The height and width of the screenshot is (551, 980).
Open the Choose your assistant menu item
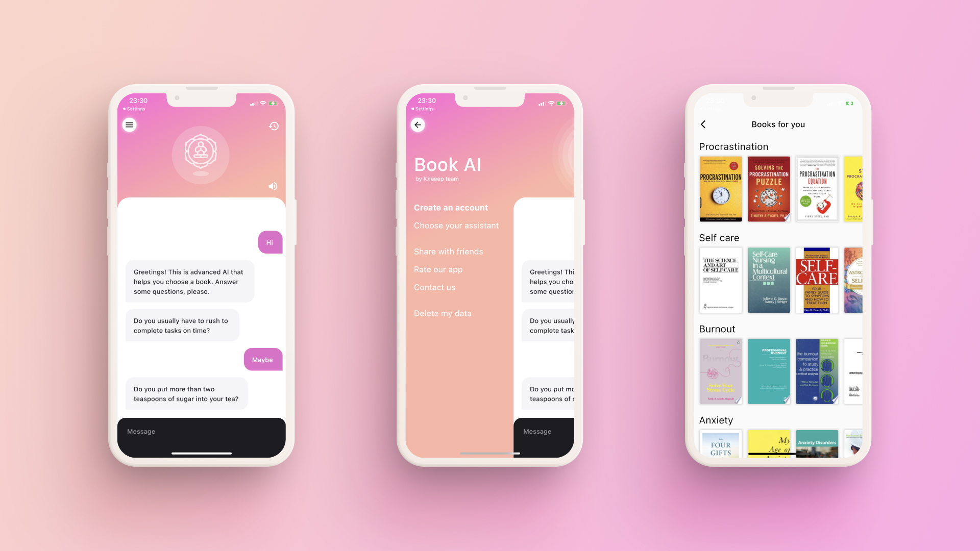pos(456,224)
